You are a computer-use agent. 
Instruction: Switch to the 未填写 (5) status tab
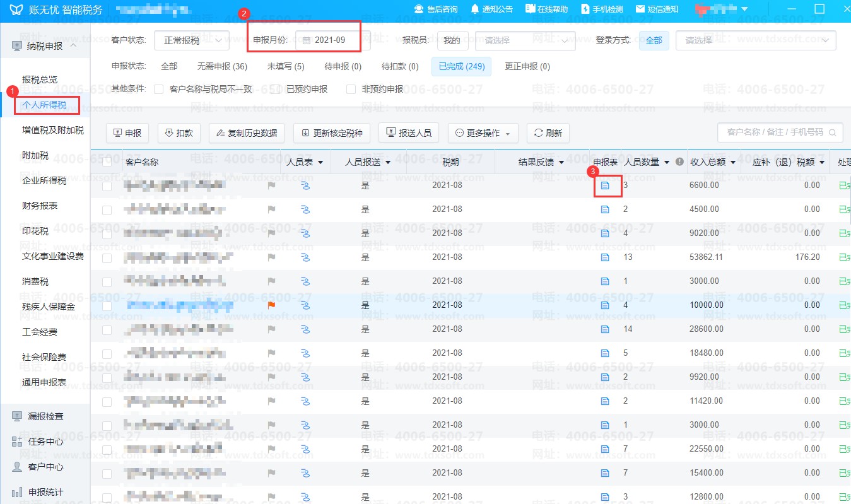click(x=285, y=66)
